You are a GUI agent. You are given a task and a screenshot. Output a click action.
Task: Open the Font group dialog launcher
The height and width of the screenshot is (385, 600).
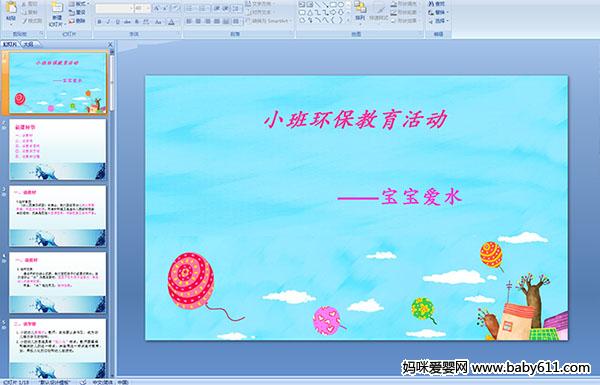[179, 34]
